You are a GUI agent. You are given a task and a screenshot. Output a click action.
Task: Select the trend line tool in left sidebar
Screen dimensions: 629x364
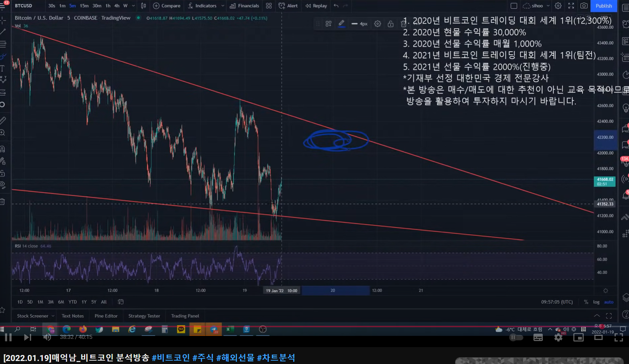(x=3, y=32)
